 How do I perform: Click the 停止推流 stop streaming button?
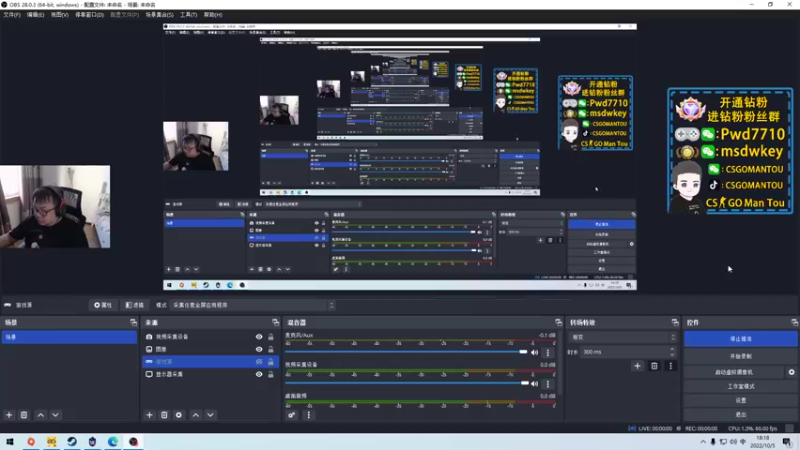coord(741,339)
